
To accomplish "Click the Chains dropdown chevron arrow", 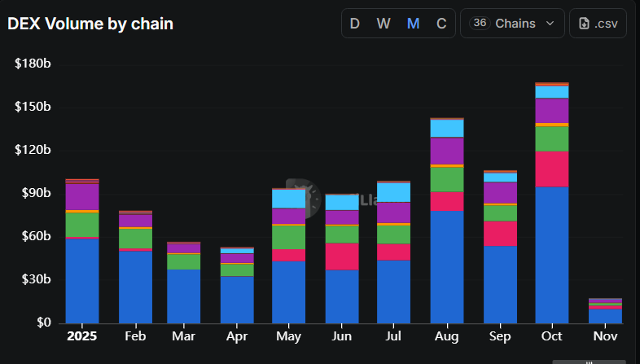I will coord(550,24).
